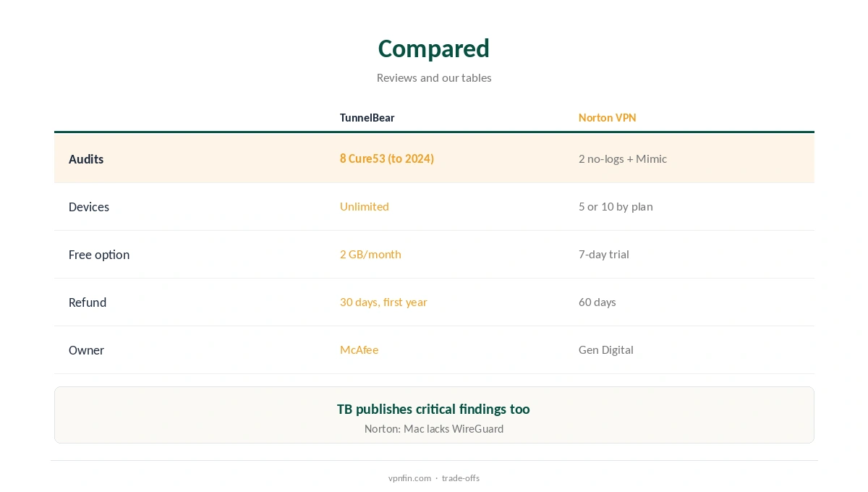
Task: Click the "5 or 10 by plan" cell
Action: click(616, 206)
